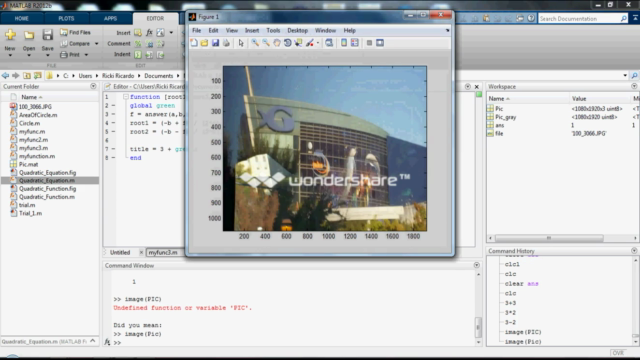Click Users in folder path
This screenshot has height=360, width=640.
pos(85,76)
